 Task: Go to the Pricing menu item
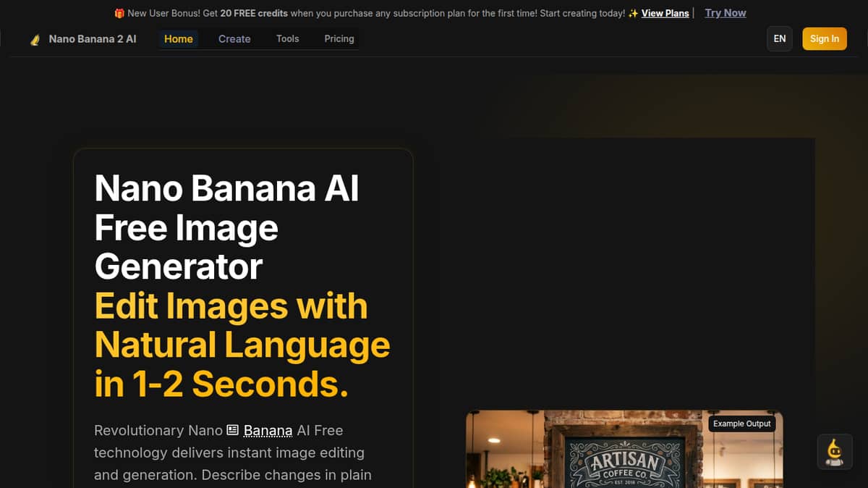(x=339, y=39)
